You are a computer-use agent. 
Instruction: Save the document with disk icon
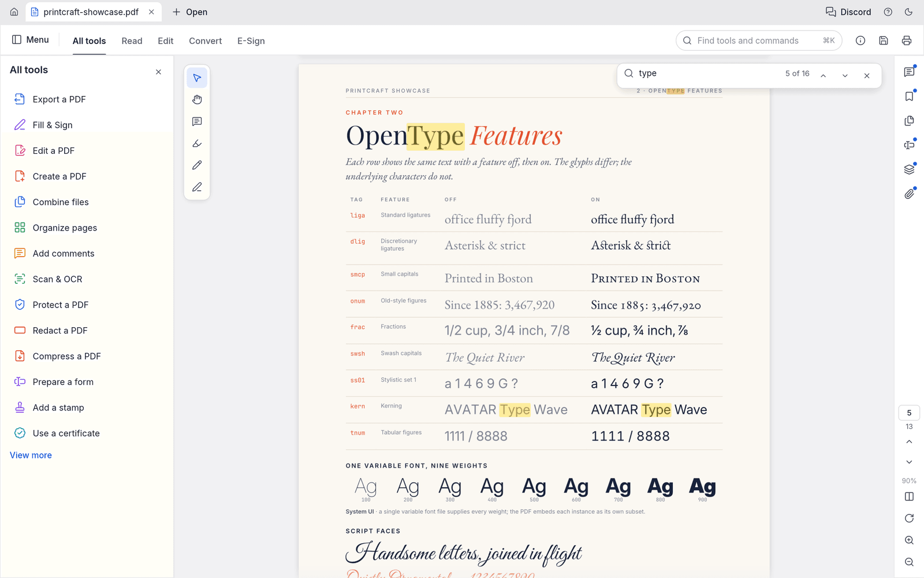[884, 40]
